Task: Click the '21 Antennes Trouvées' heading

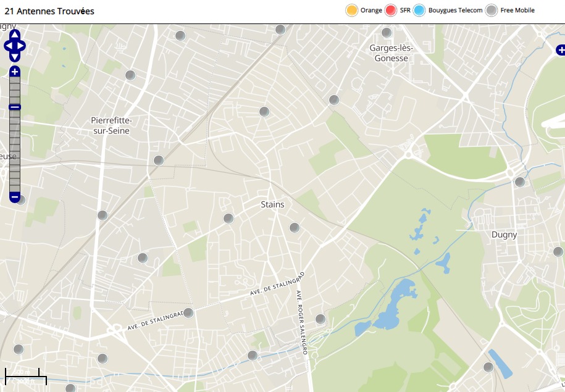Action: click(49, 11)
